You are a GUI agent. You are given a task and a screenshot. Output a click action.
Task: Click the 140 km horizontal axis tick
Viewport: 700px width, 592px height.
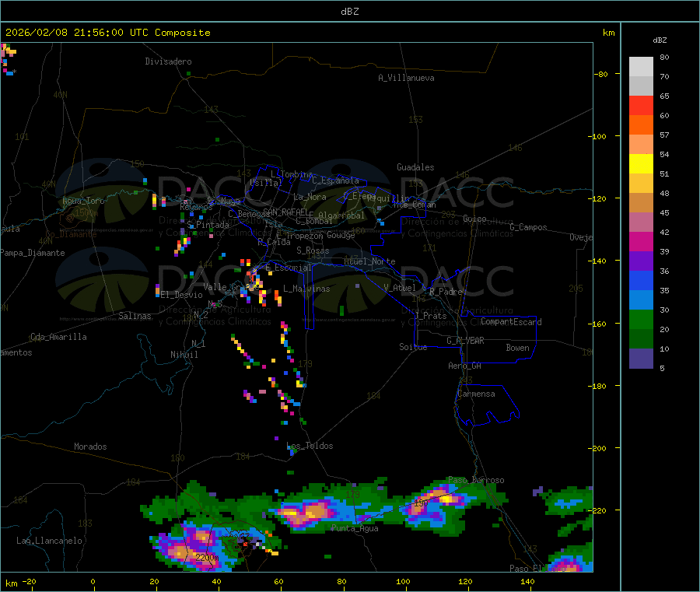pos(527,581)
